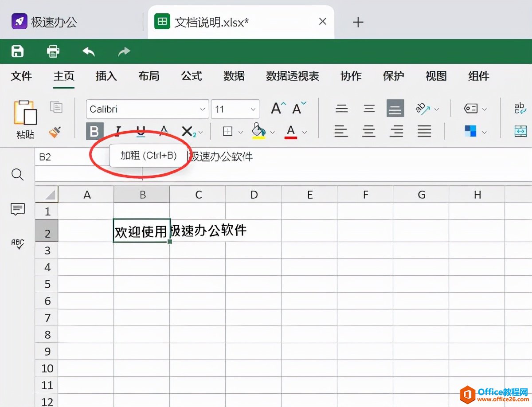Apply underline formatting
Viewport: 532px width, 407px height.
pyautogui.click(x=141, y=131)
